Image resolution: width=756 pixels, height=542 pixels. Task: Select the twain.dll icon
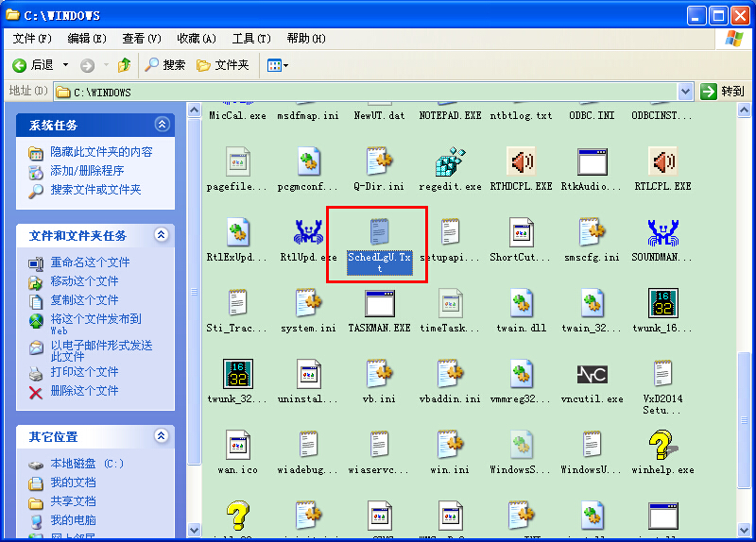coord(522,303)
